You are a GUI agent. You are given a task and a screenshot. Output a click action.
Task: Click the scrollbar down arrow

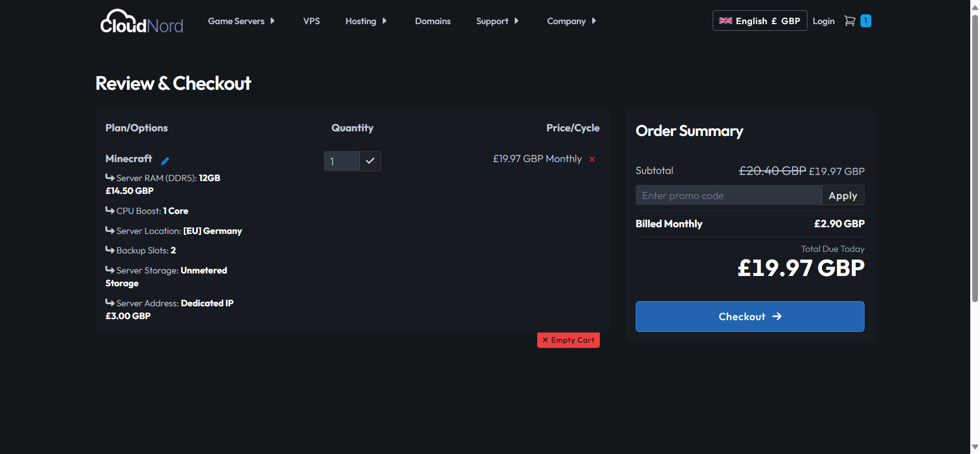(975, 447)
